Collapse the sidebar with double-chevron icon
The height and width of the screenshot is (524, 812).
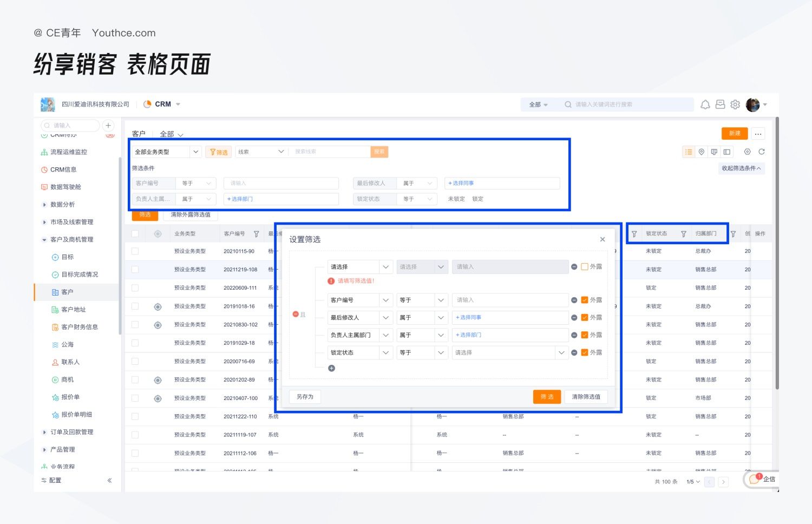tap(109, 480)
